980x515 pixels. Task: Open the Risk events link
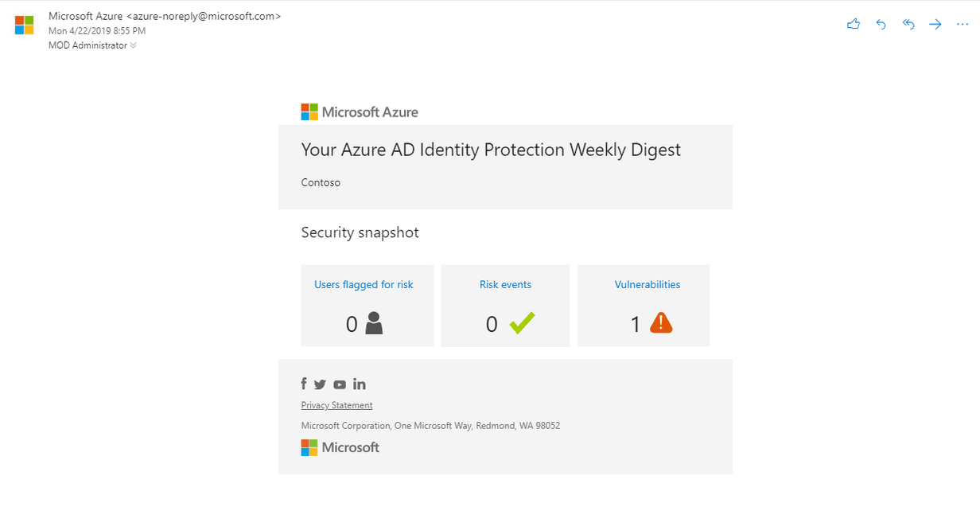[505, 284]
